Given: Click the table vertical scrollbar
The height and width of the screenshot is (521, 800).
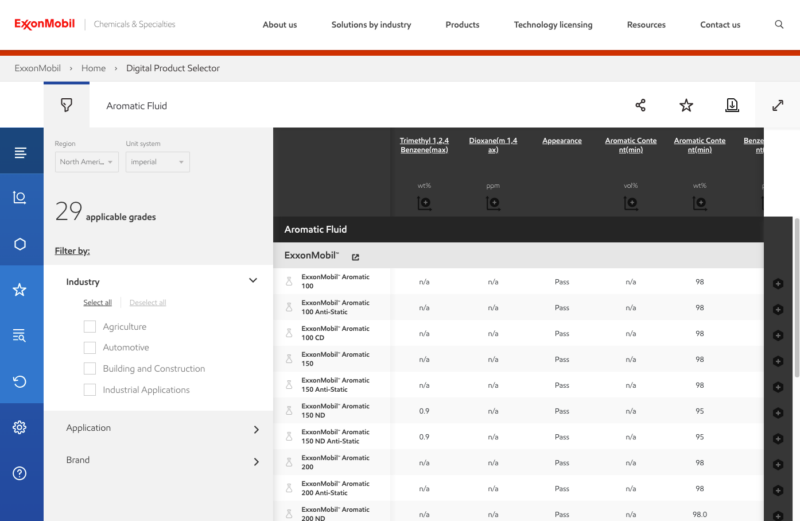Looking at the screenshot, I should pos(796,298).
